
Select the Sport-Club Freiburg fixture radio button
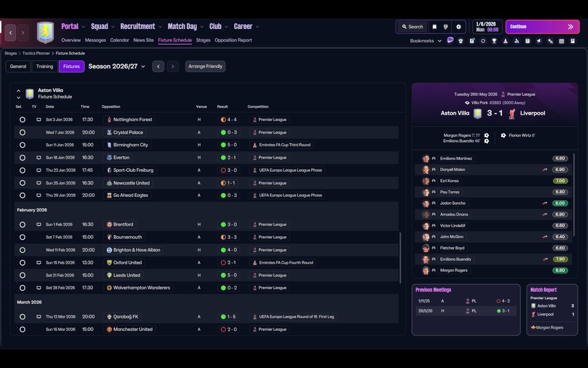tap(22, 170)
